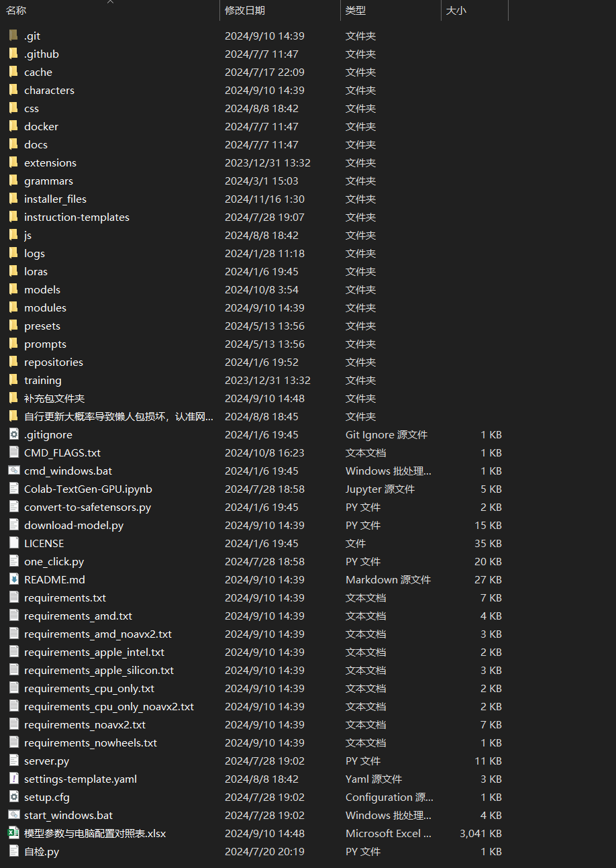The height and width of the screenshot is (868, 616).
Task: Select the prompts folder name
Action: pos(45,344)
